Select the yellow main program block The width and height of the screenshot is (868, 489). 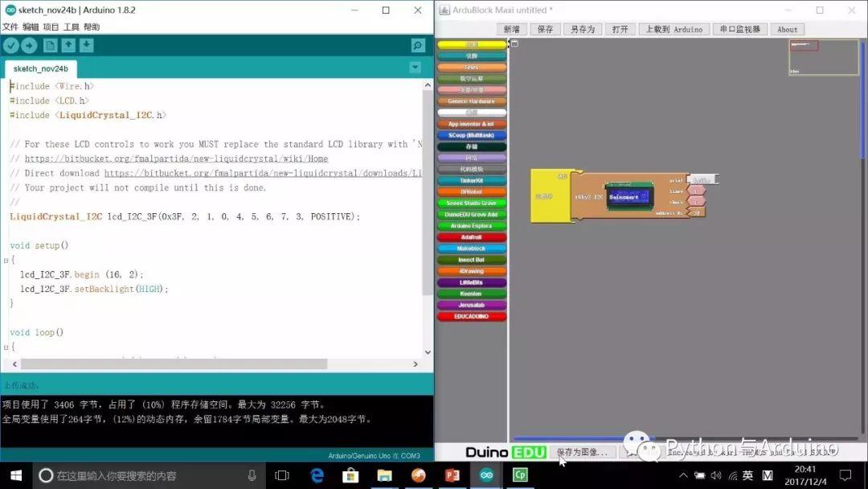550,196
